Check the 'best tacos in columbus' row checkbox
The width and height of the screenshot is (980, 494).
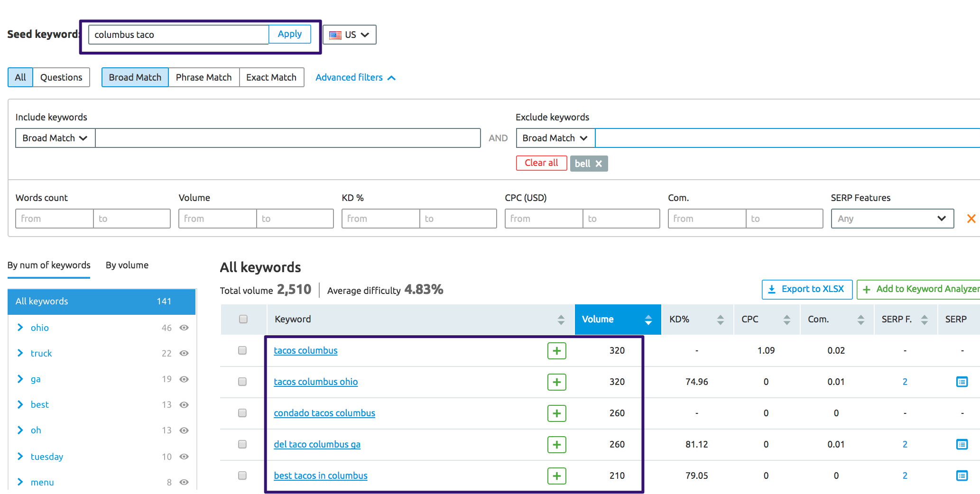click(x=242, y=476)
